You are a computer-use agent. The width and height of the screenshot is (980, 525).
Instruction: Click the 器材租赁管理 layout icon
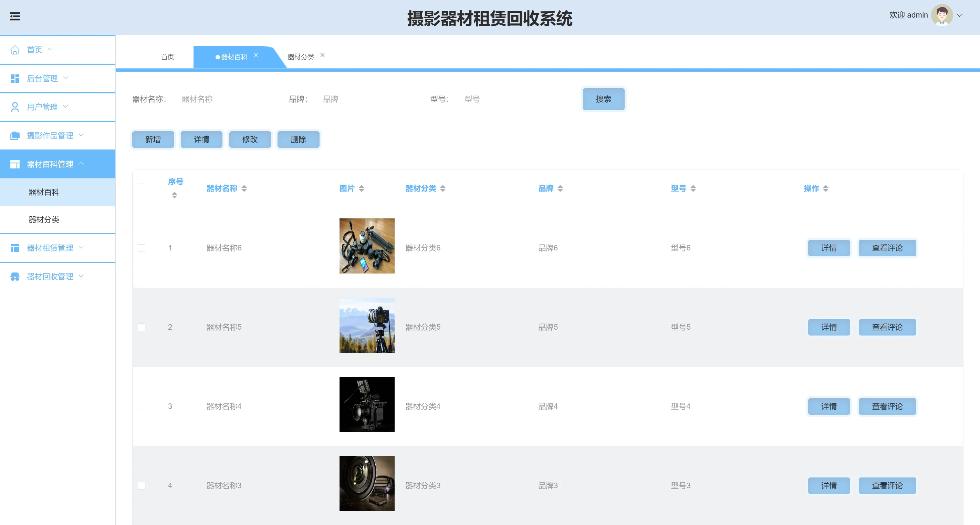point(15,248)
